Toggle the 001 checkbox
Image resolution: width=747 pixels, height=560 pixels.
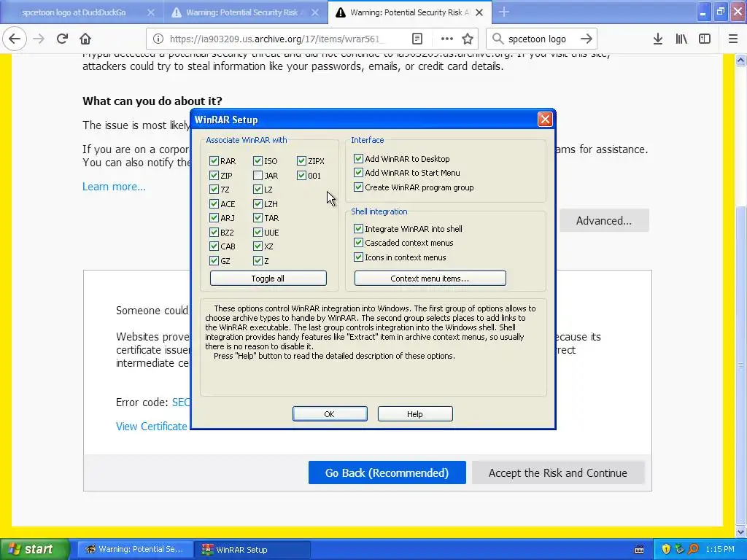301,175
